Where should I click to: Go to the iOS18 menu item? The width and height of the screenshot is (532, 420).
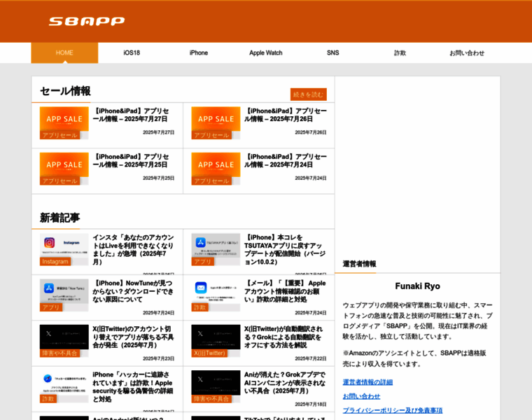[x=132, y=52]
